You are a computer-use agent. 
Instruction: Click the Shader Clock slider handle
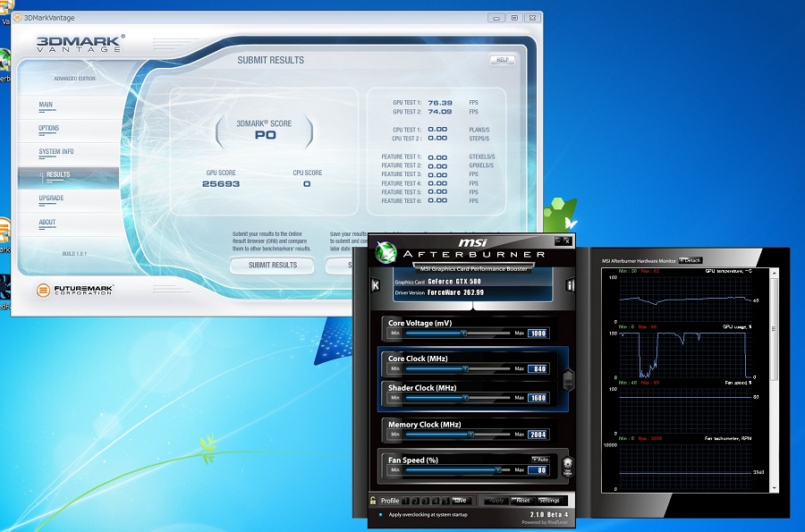466,398
